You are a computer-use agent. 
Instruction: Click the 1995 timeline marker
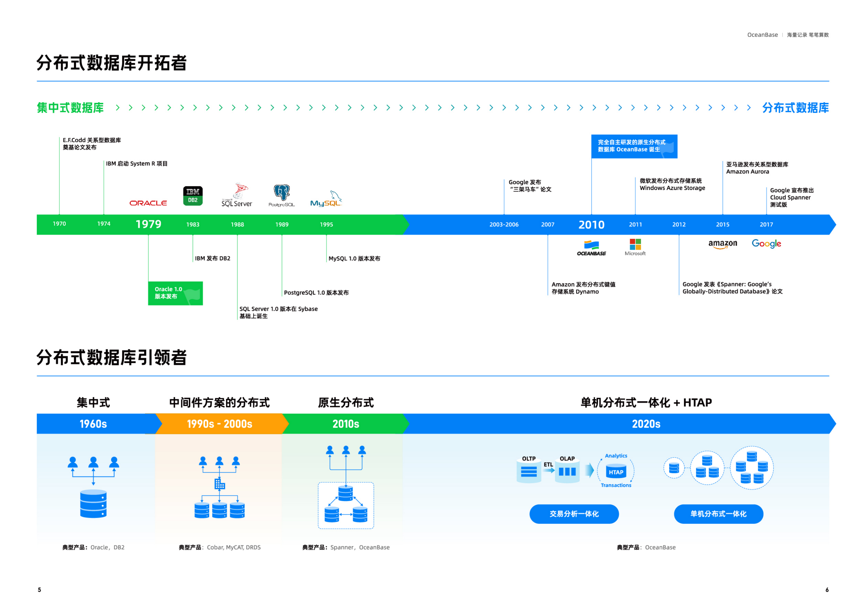(326, 225)
